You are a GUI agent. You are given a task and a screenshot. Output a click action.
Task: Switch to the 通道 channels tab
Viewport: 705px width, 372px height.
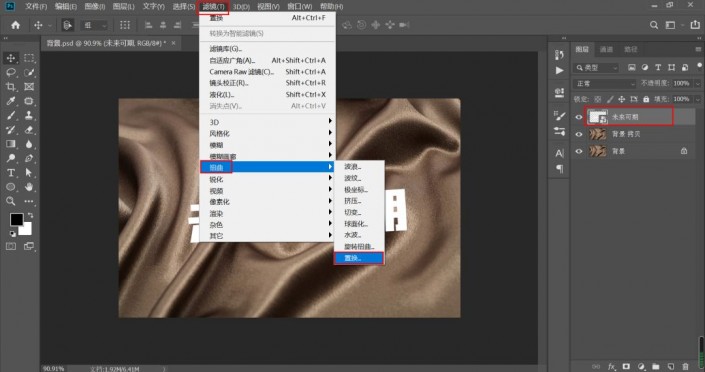pos(607,49)
